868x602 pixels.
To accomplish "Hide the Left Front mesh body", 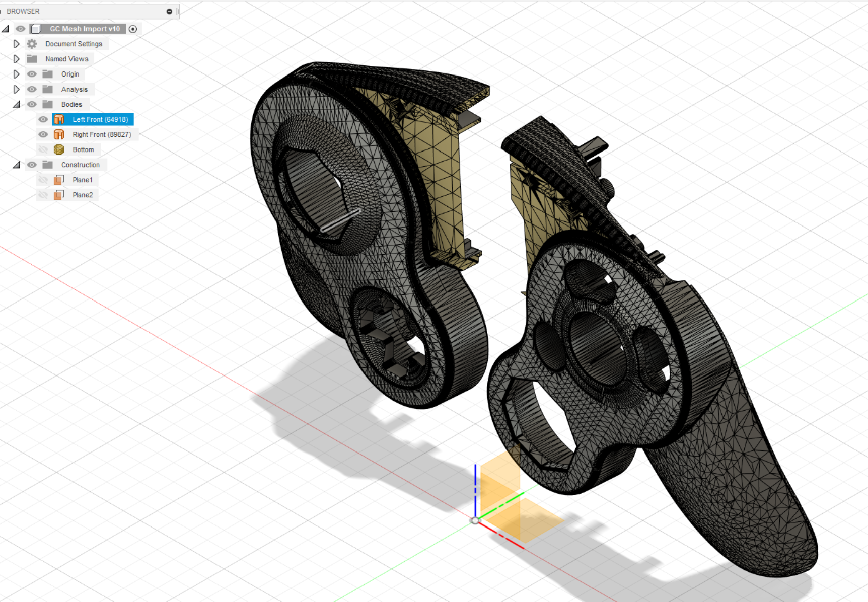I will [43, 119].
